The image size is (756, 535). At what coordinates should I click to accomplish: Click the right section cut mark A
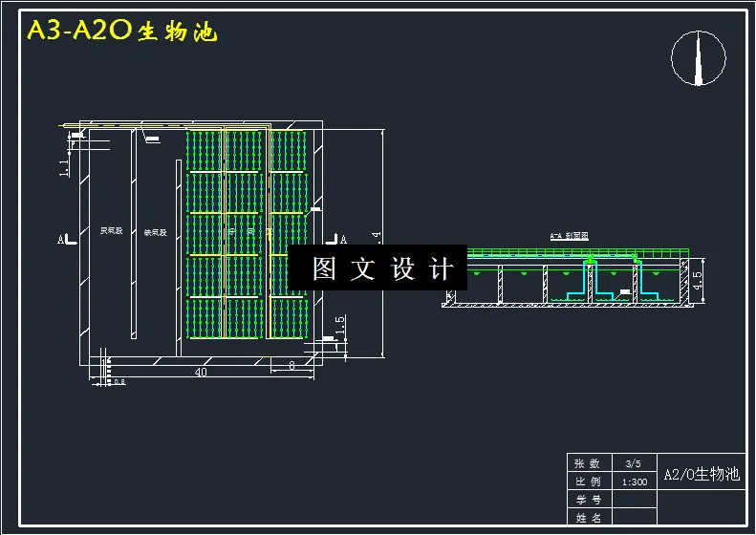point(336,239)
